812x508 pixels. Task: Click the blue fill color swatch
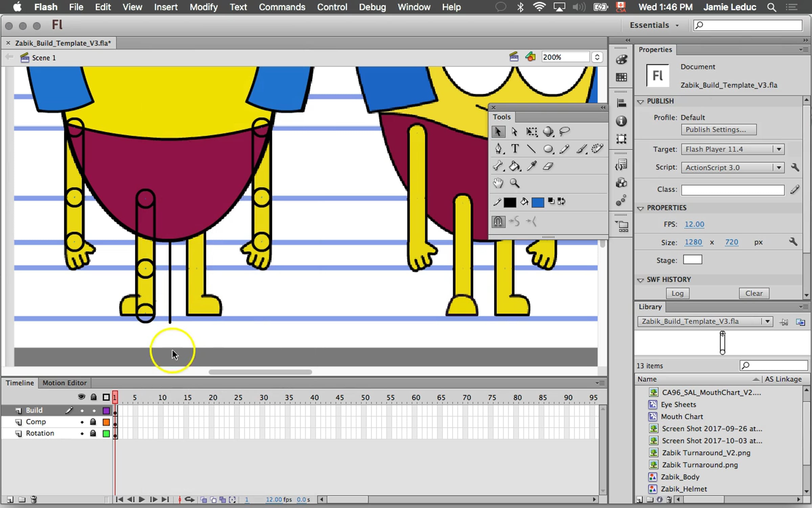coord(538,202)
